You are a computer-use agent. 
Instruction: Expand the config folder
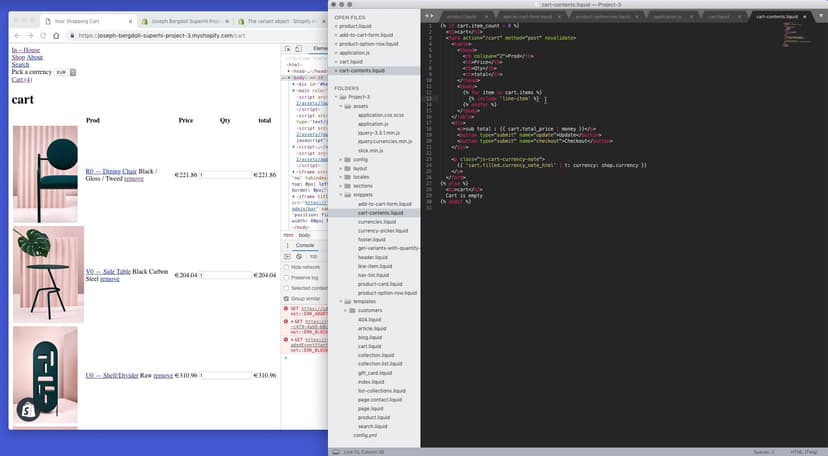pyautogui.click(x=341, y=159)
